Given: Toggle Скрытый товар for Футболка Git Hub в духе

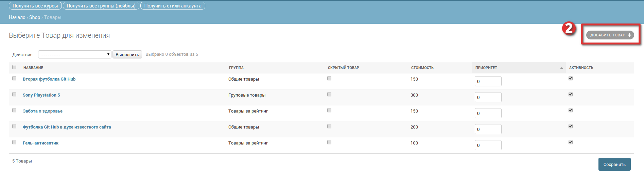Looking at the screenshot, I should 329,126.
